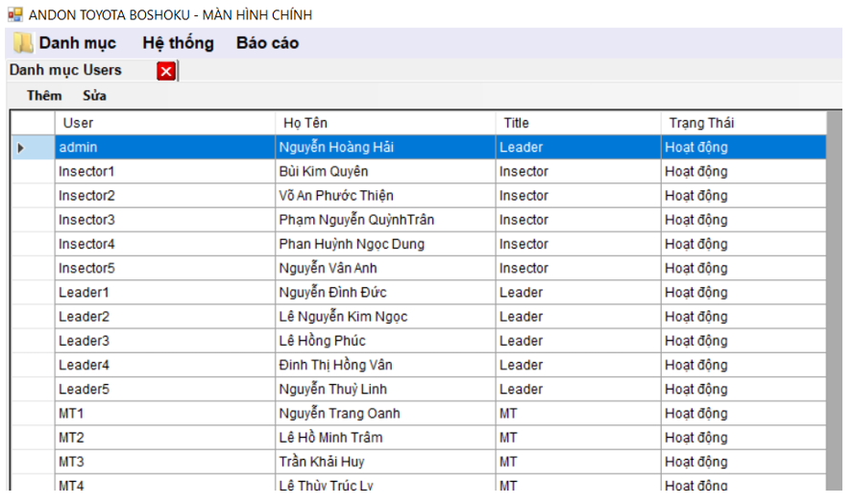
Task: Sort by the Họ Tên column header
Action: tap(384, 123)
